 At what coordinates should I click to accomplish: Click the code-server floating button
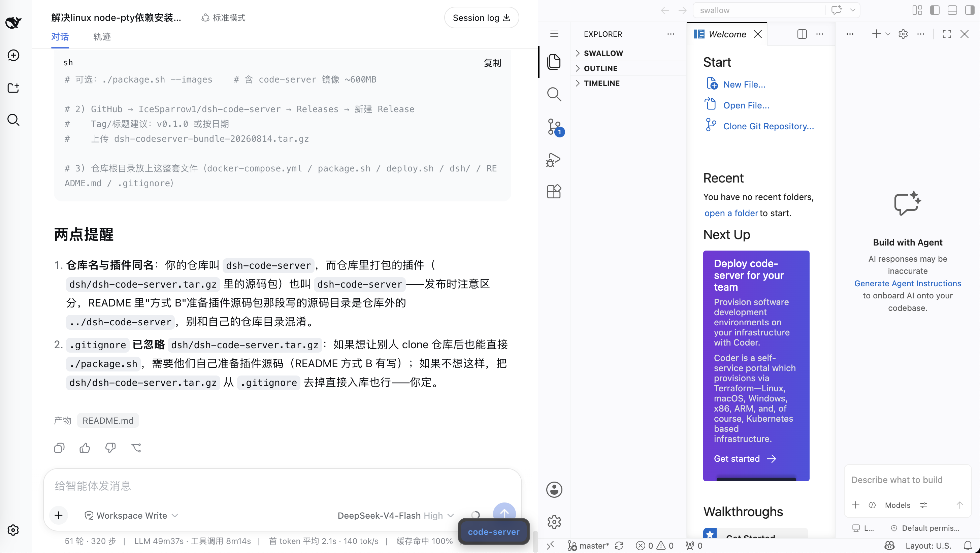(493, 532)
